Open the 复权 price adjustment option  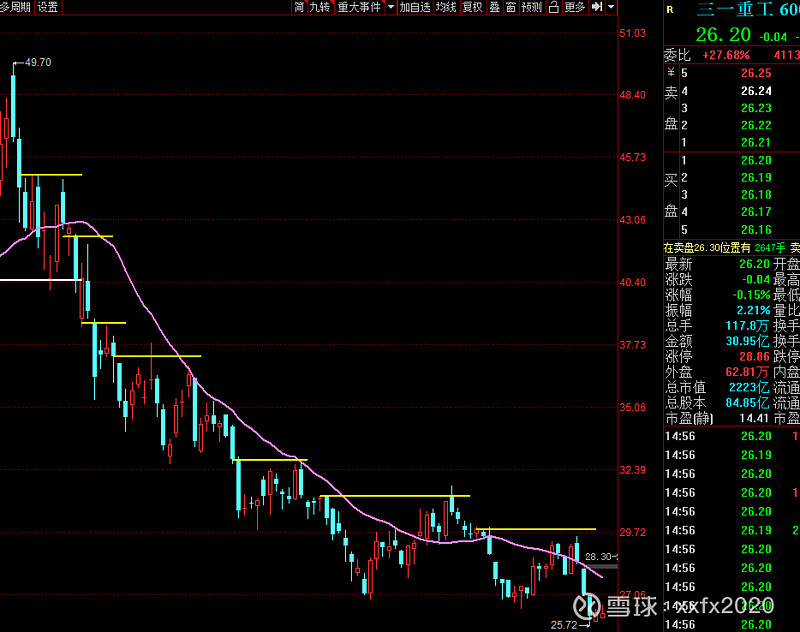pos(472,7)
